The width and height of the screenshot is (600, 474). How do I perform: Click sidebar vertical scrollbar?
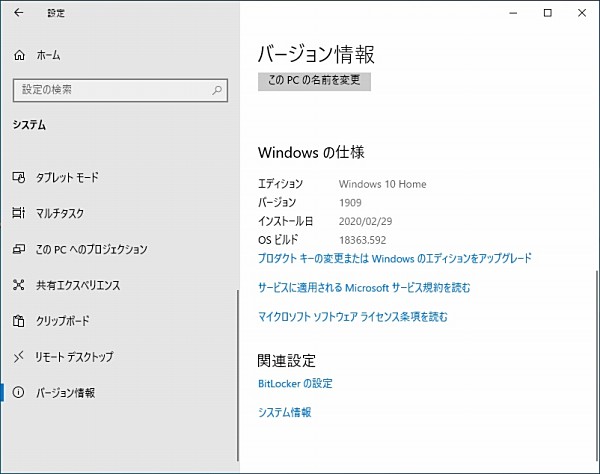pyautogui.click(x=238, y=375)
